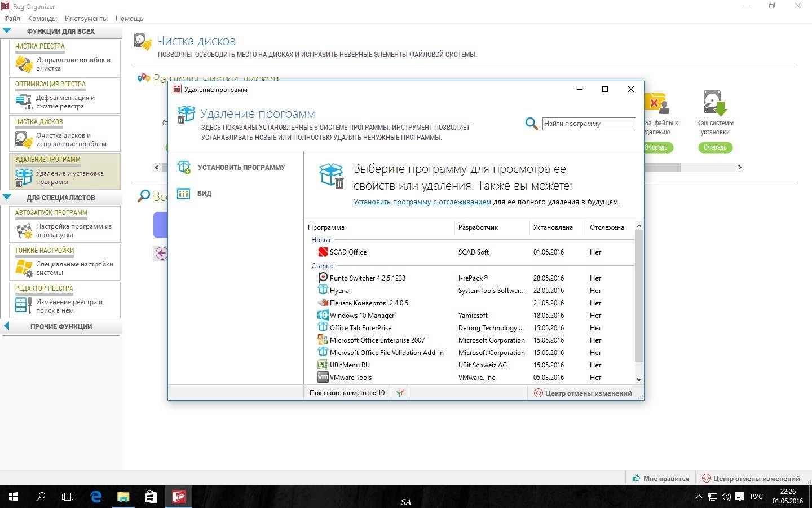Image resolution: width=812 pixels, height=508 pixels.
Task: Click the SCAD Office program icon
Action: pyautogui.click(x=323, y=252)
